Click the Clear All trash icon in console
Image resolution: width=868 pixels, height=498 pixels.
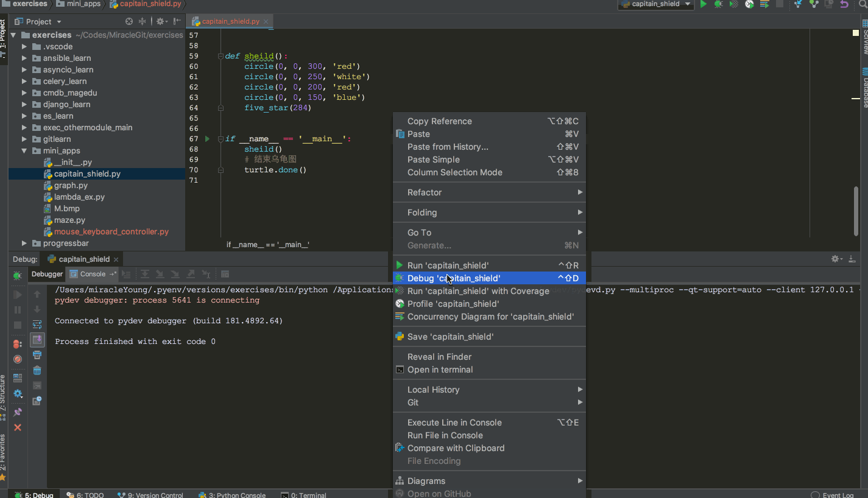coord(37,370)
